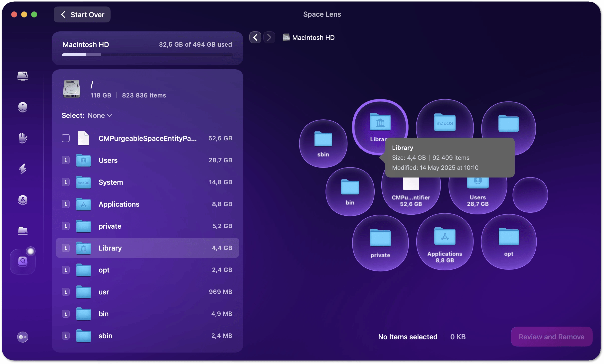
Task: Click the sbin bubble in the map
Action: click(323, 144)
